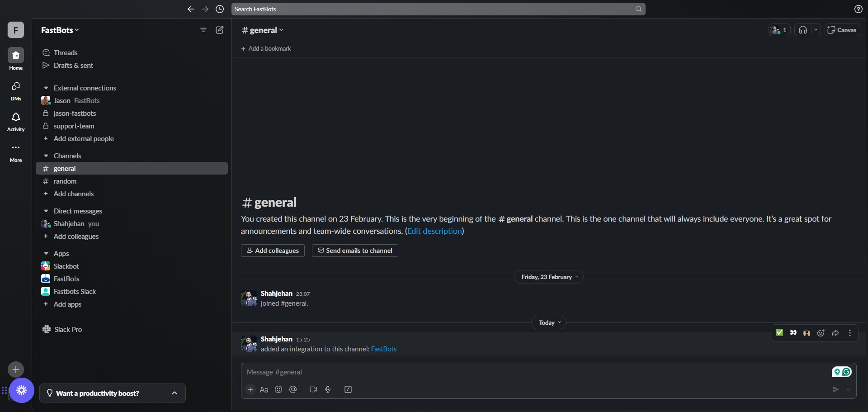Viewport: 868px width, 412px height.
Task: Collapse the Direct messages section
Action: (x=46, y=211)
